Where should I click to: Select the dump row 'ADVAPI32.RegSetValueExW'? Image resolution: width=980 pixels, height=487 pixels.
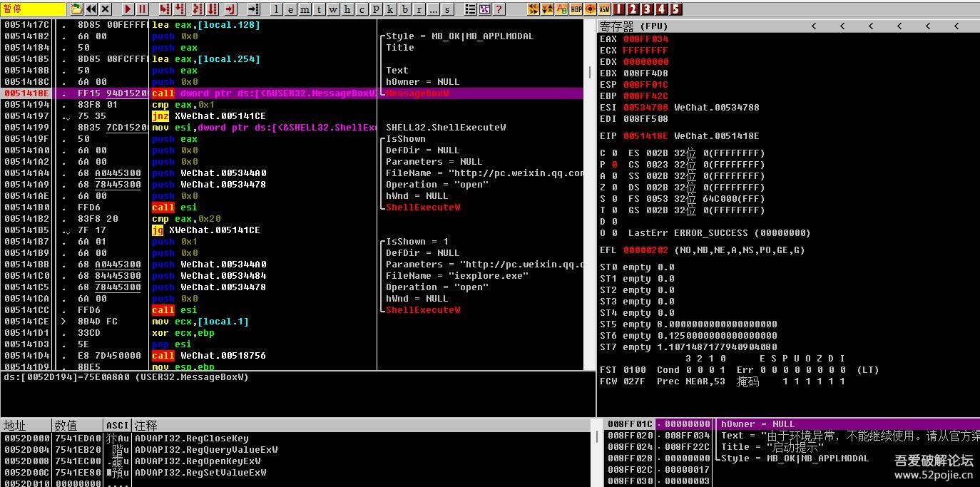(200, 473)
